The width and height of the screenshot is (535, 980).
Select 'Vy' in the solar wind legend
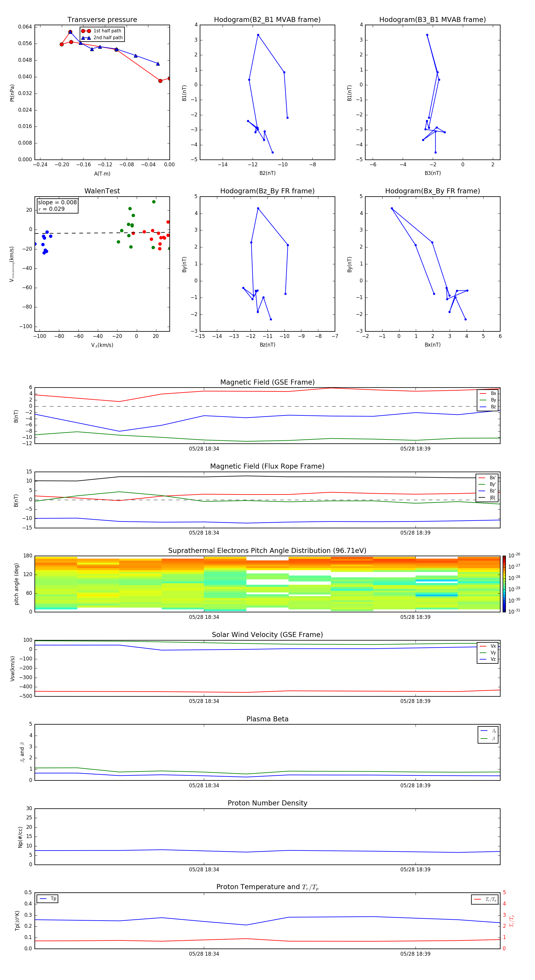488,652
